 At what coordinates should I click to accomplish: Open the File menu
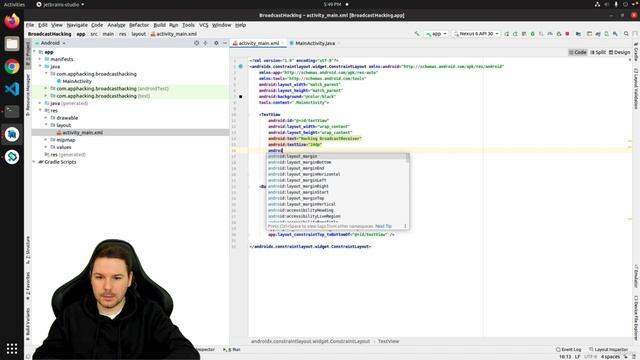click(30, 25)
